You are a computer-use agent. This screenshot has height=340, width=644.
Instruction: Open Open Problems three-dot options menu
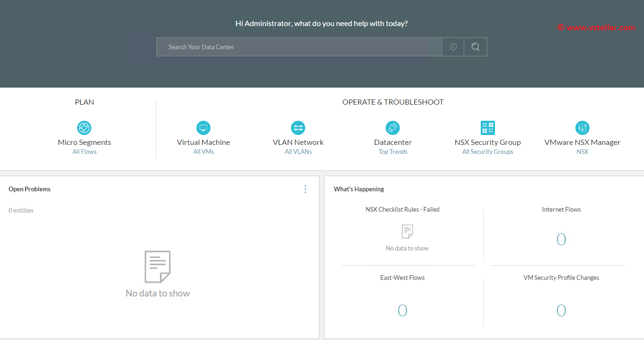tap(305, 189)
